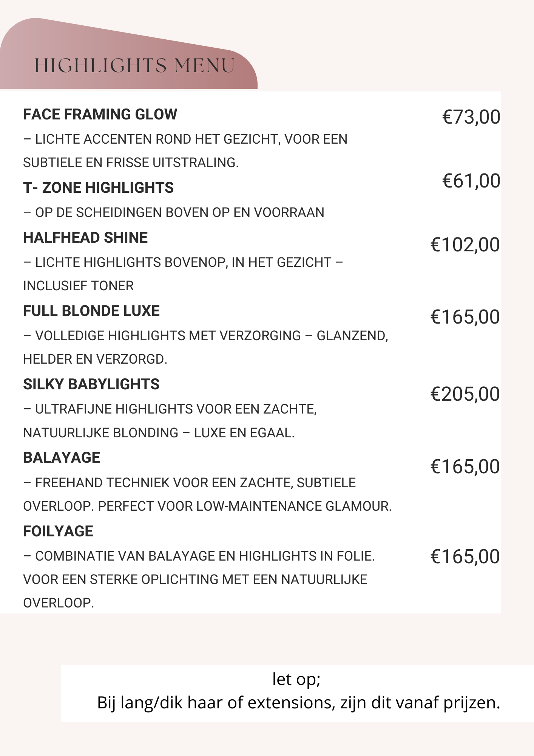Image resolution: width=534 pixels, height=756 pixels.
Task: Click the FOILYAGE €165,00 price
Action: [x=465, y=556]
